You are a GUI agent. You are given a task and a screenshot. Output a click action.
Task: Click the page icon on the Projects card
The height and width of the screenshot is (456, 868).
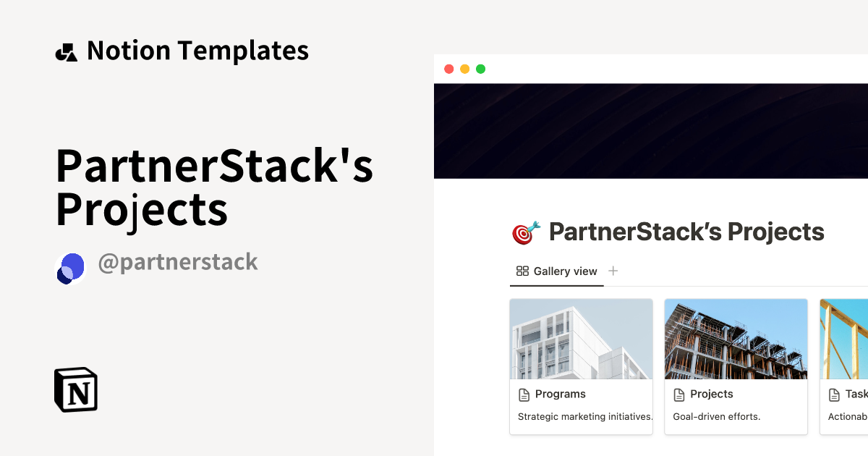click(678, 394)
